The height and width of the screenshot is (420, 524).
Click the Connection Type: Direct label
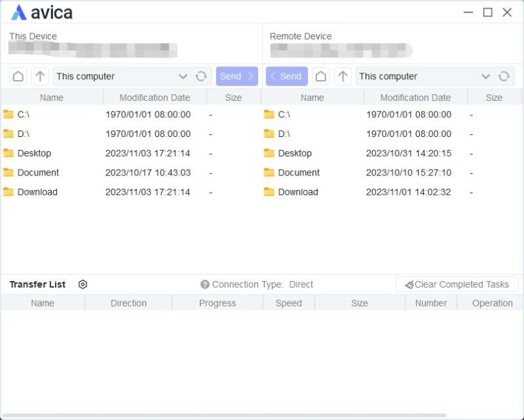click(263, 284)
